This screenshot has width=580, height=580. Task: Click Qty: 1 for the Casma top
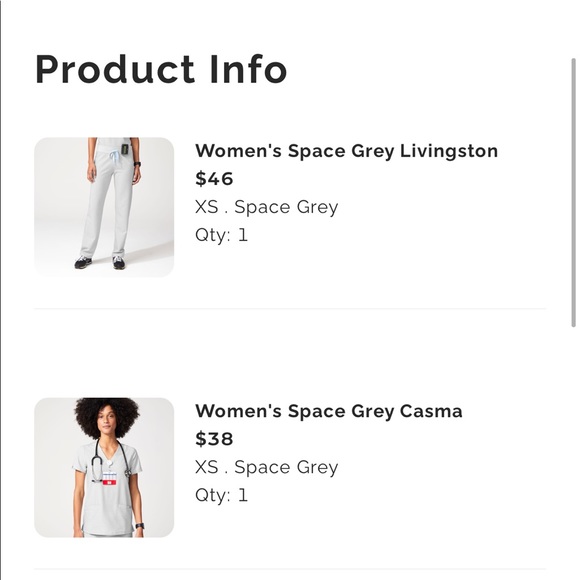coord(221,495)
